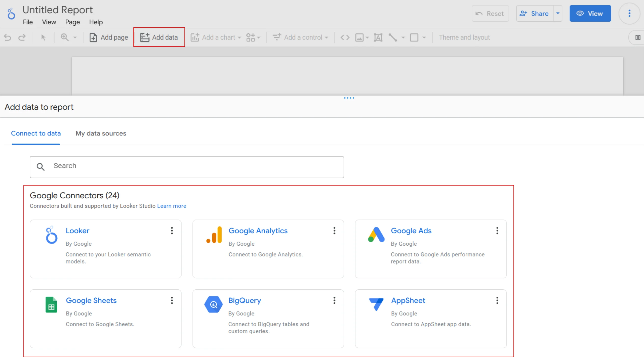Click 'Connect to Google Analytics.' description text
Screen dimensions: 644x357
[265, 254]
